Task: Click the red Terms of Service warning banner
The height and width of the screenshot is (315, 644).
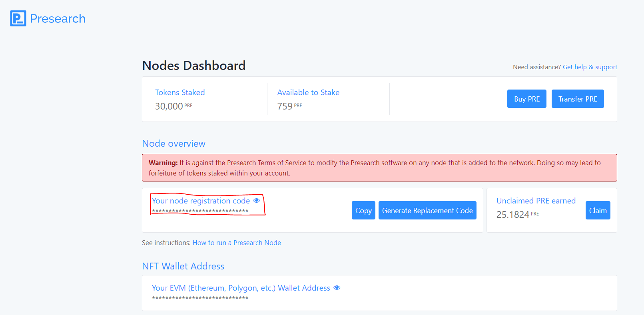Action: point(379,168)
